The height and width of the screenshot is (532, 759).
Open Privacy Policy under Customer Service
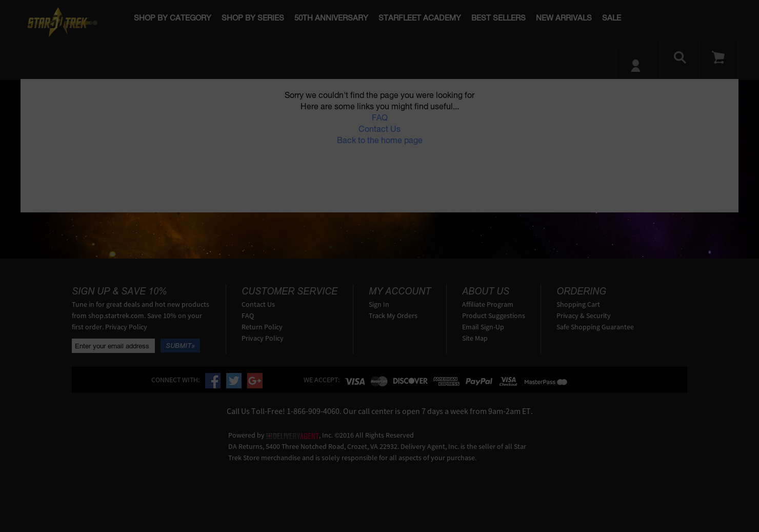coord(262,338)
